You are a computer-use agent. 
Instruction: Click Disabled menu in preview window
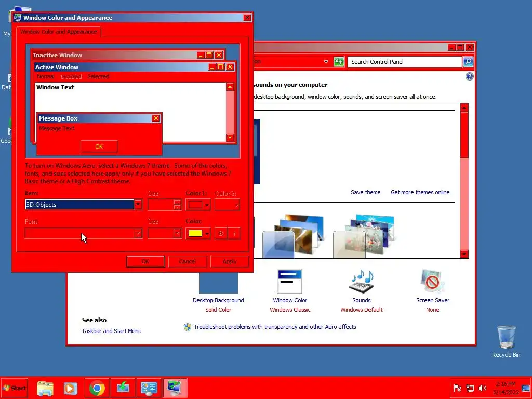coord(71,76)
